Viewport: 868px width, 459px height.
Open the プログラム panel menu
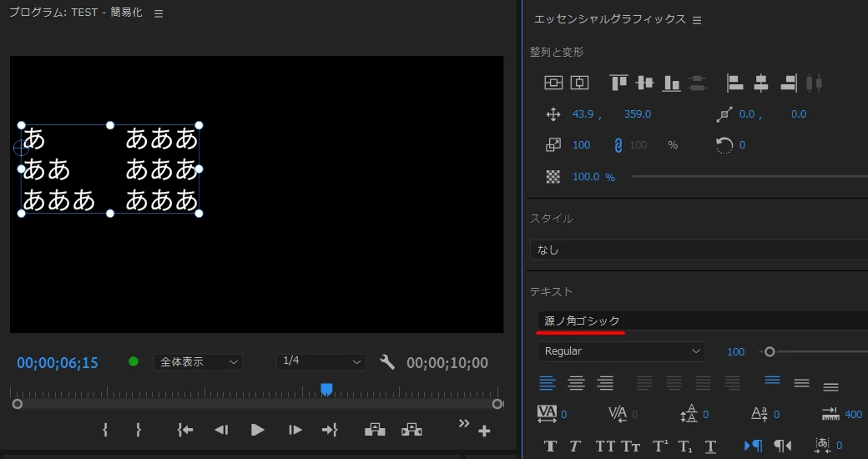click(159, 14)
